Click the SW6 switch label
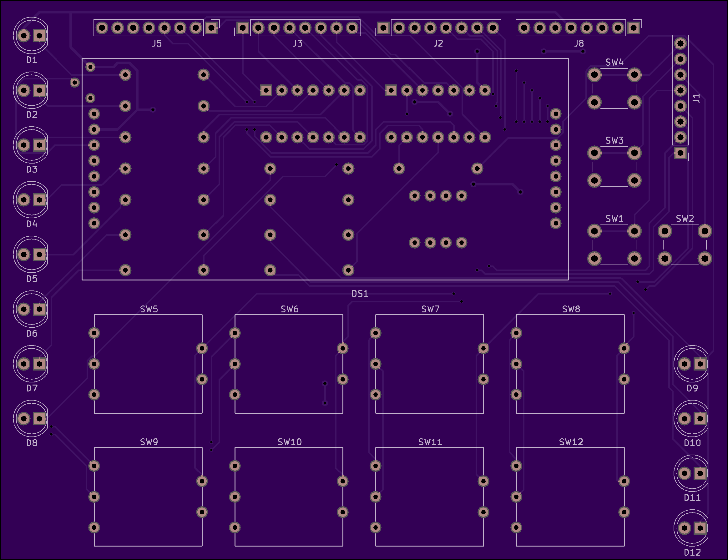Image resolution: width=728 pixels, height=560 pixels. tap(290, 309)
